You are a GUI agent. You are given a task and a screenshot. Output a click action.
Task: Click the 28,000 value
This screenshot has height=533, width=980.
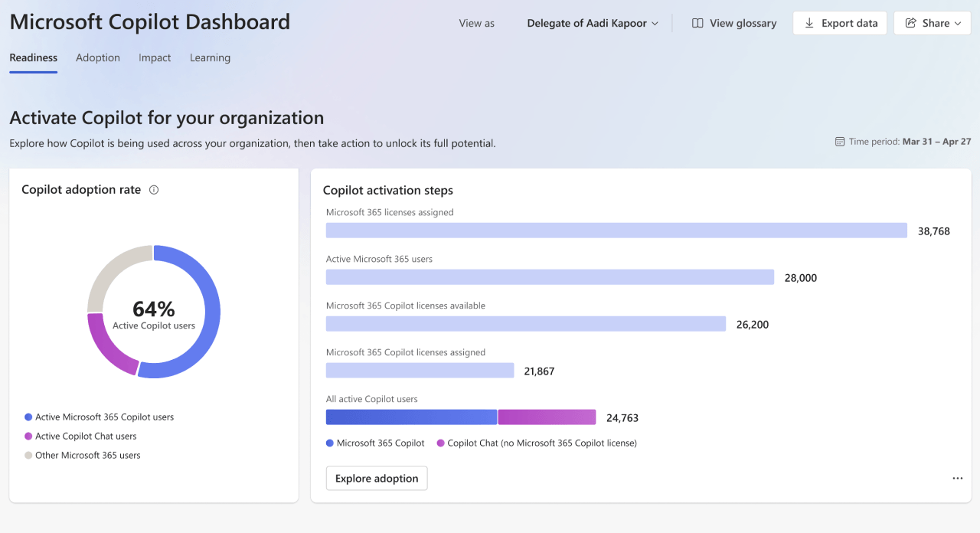click(x=801, y=278)
